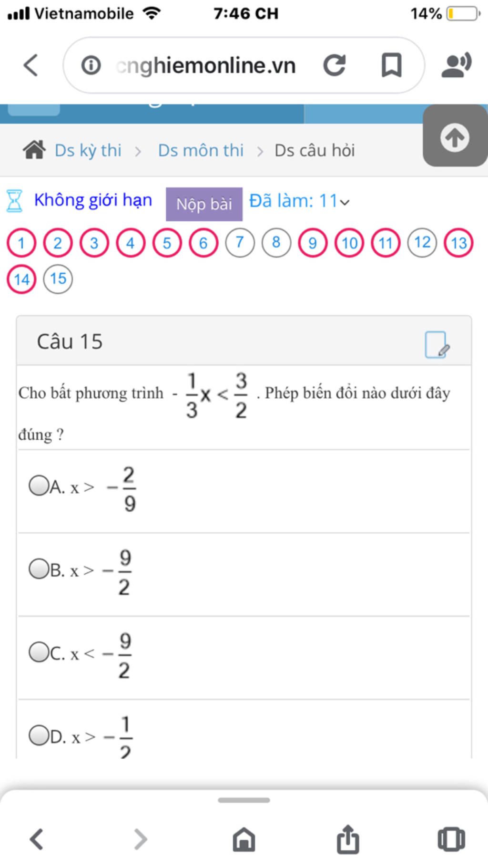Tap the address bar URL field
The image size is (488, 868).
[x=205, y=65]
